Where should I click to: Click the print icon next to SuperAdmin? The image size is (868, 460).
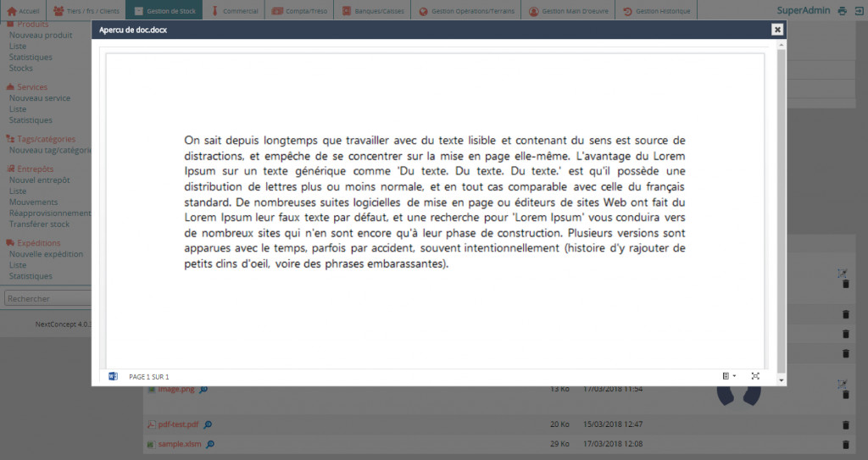(x=842, y=10)
